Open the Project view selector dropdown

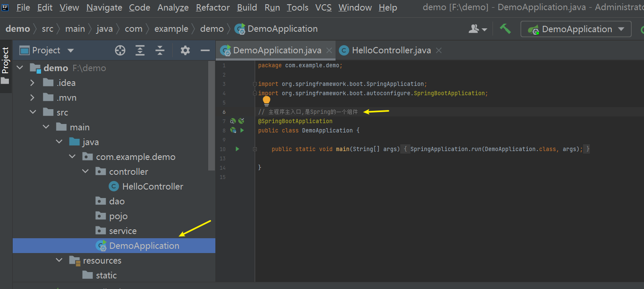coord(47,50)
